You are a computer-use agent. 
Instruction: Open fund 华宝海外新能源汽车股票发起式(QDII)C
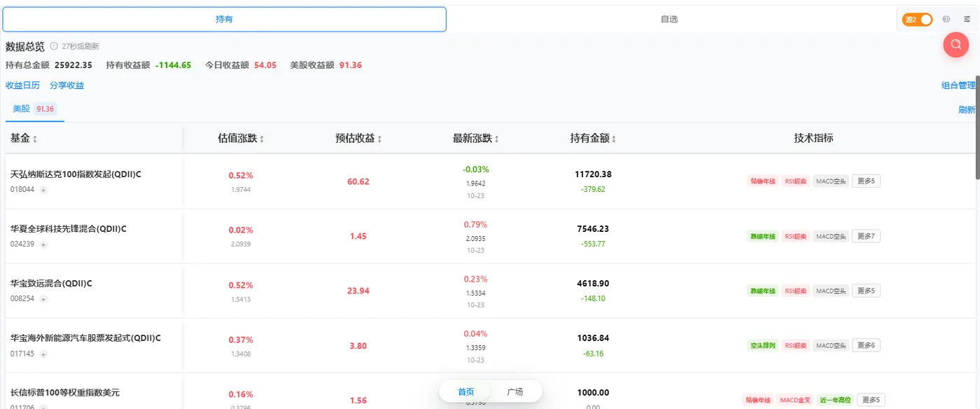[x=85, y=338]
